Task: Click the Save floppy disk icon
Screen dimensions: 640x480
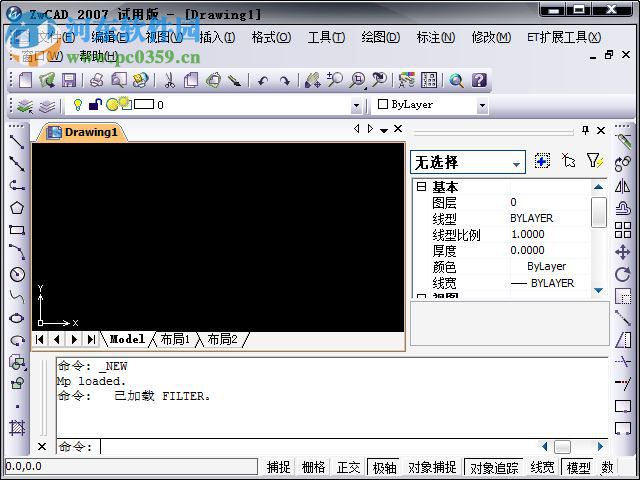Action: (69, 80)
